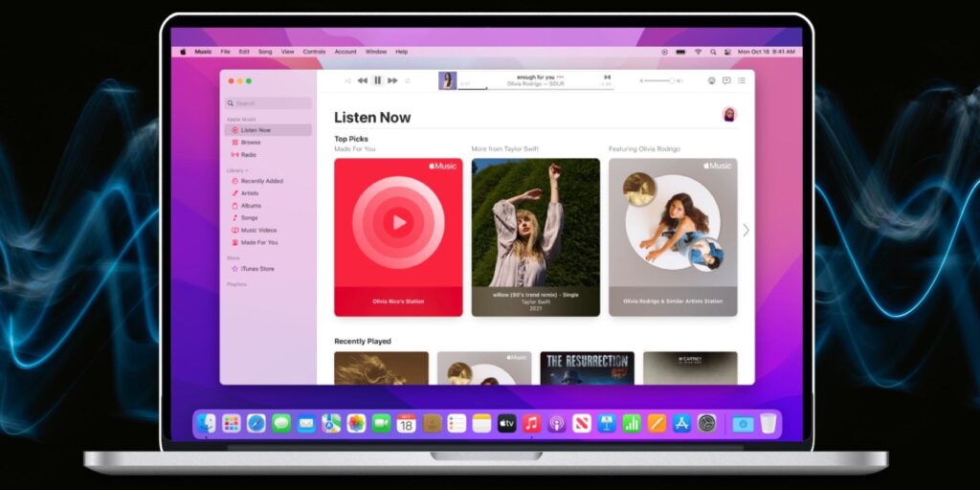Screen dimensions: 980x490
Task: Open Wi-Fi status in menu bar
Action: 698,52
